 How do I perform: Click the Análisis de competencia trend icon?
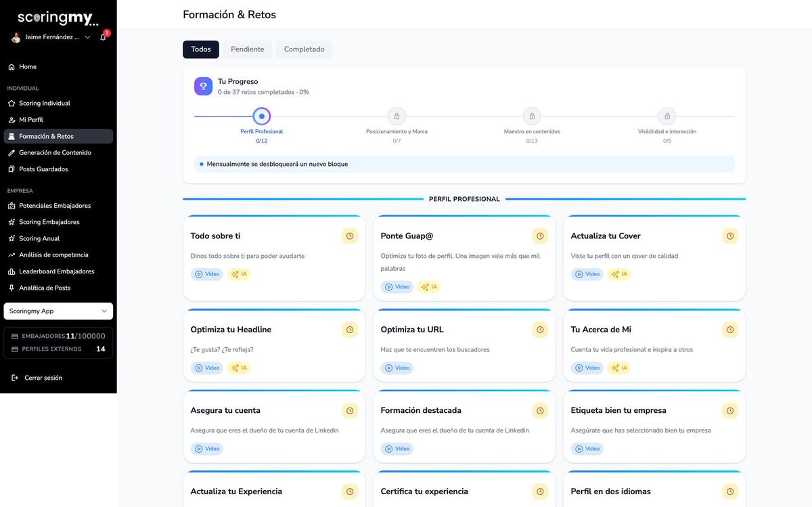click(12, 255)
